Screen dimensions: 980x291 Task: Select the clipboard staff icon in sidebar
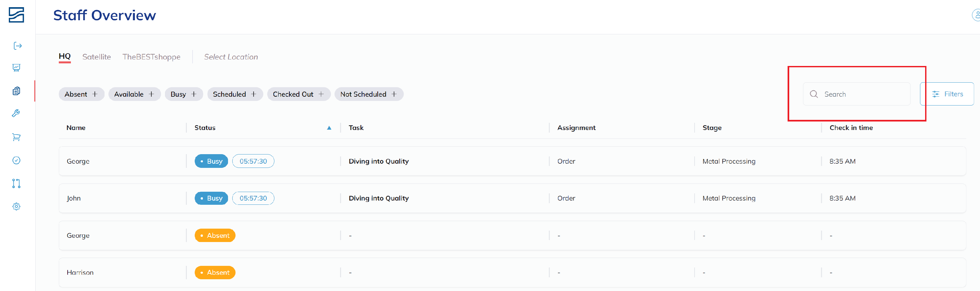(x=16, y=91)
